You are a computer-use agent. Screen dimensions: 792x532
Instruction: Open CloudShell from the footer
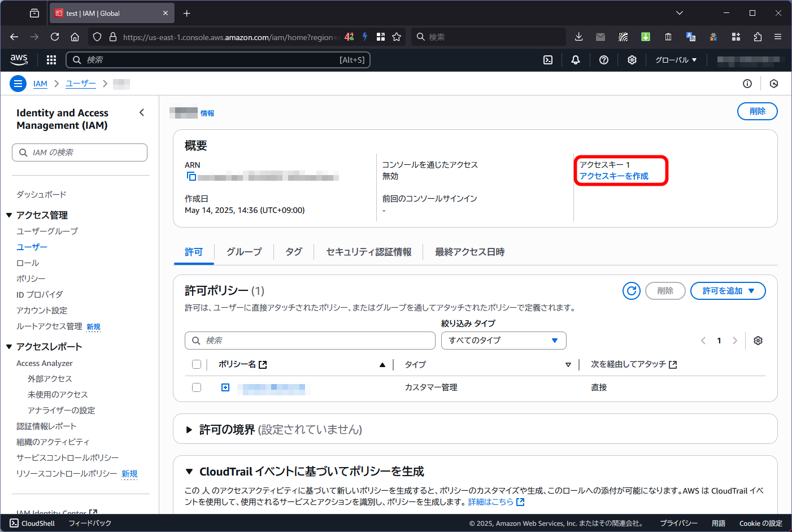click(x=32, y=524)
